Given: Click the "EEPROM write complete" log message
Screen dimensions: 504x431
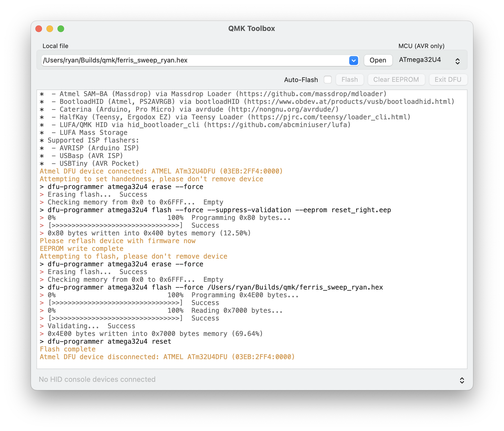Looking at the screenshot, I should pos(82,249).
